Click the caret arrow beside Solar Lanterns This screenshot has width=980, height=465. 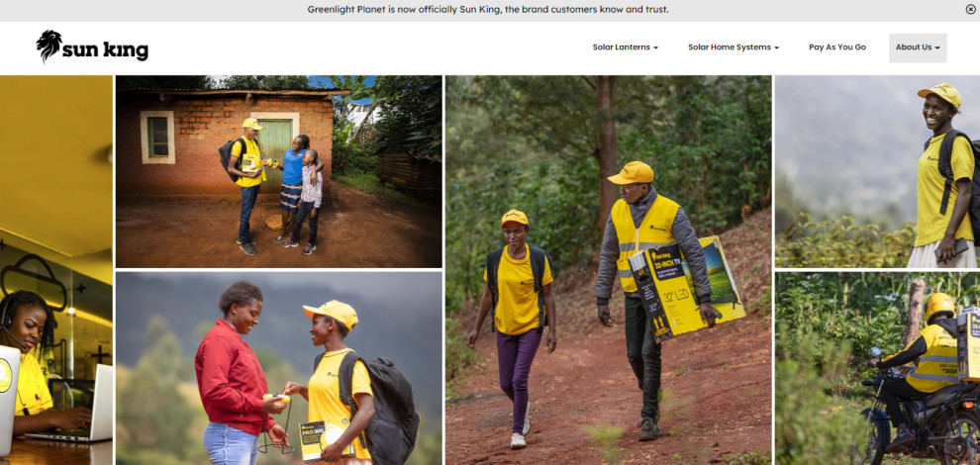(x=655, y=48)
